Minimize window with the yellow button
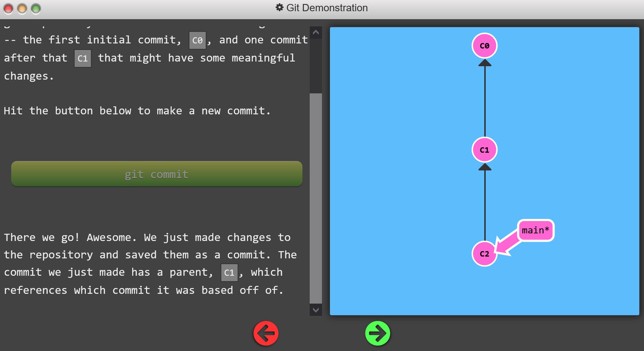The width and height of the screenshot is (644, 351). pos(22,9)
